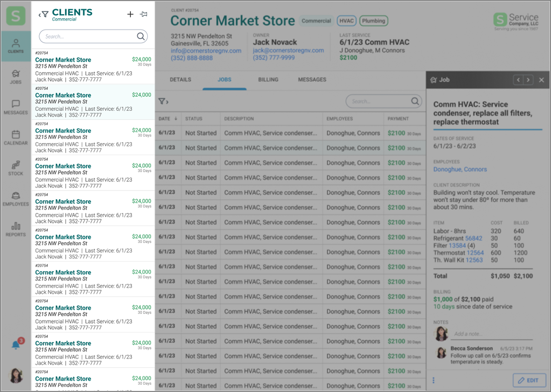
Task: Switch to the Billing tab
Action: tap(268, 79)
